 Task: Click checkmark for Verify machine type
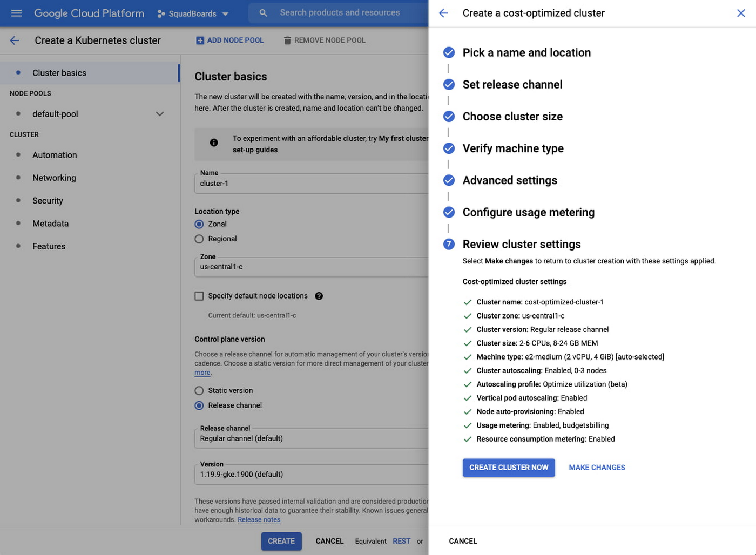point(449,148)
